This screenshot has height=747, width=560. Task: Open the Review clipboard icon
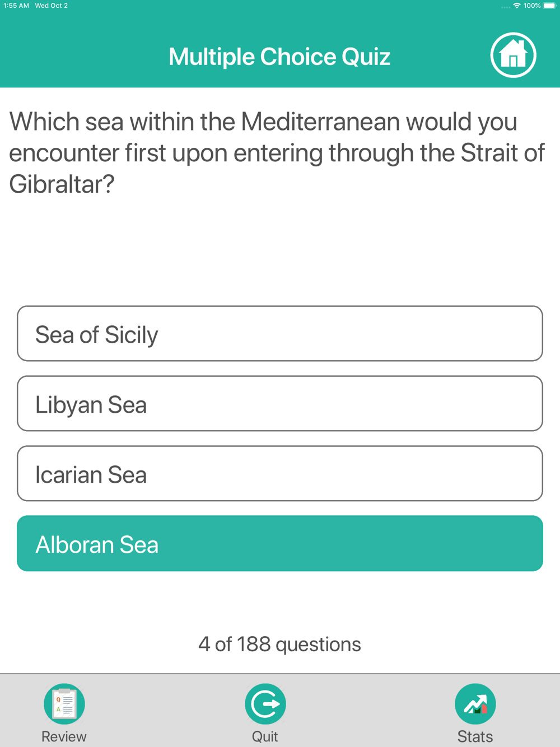(x=64, y=704)
